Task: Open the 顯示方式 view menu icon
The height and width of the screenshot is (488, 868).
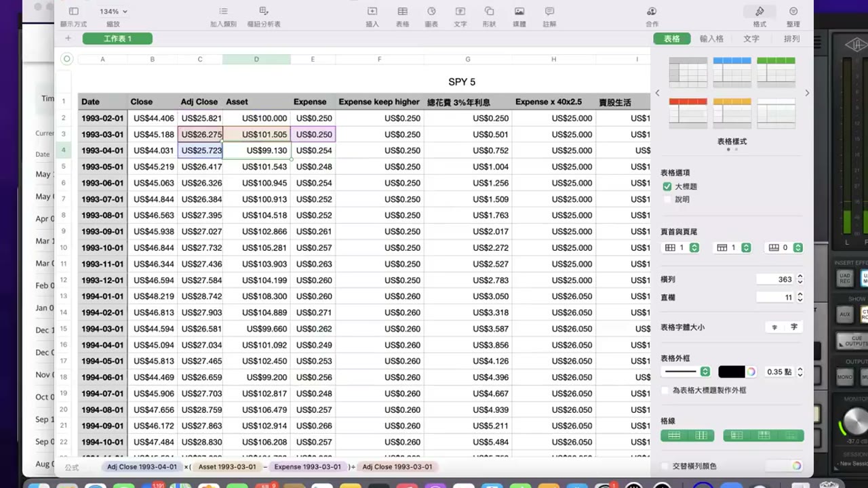Action: point(73,12)
